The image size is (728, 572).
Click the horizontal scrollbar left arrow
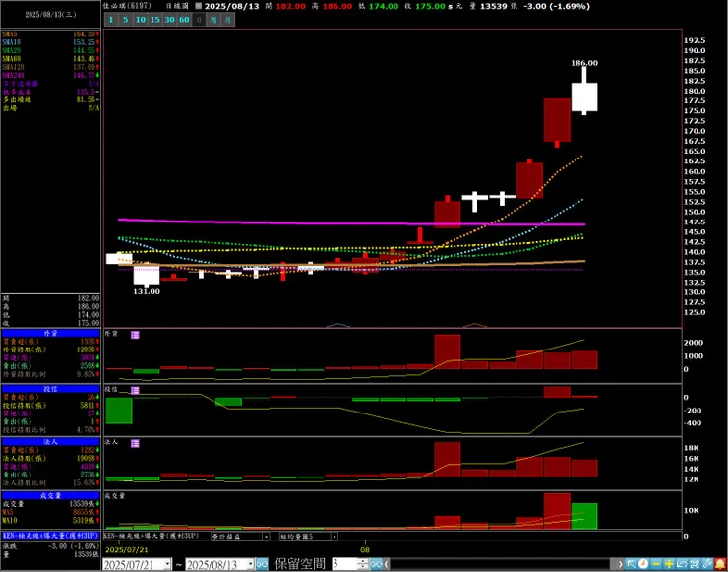pos(387,564)
